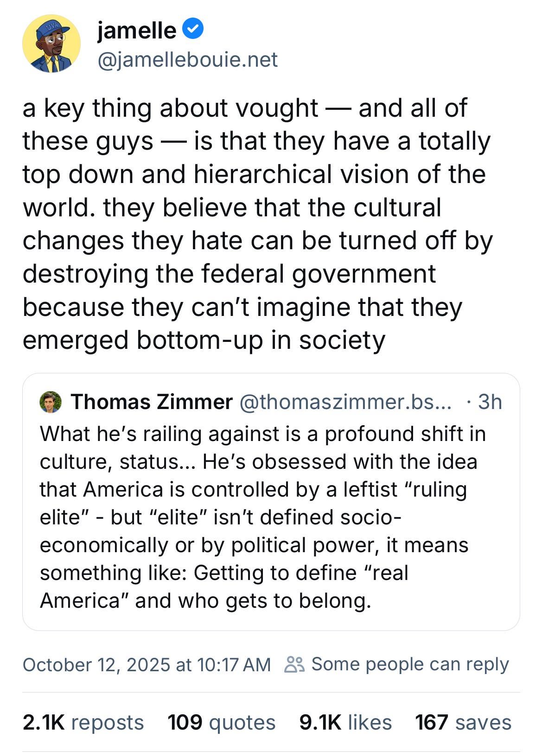Open Thomas Zimmer's small avatar
Image resolution: width=542 pixels, height=756 pixels.
pyautogui.click(x=51, y=402)
